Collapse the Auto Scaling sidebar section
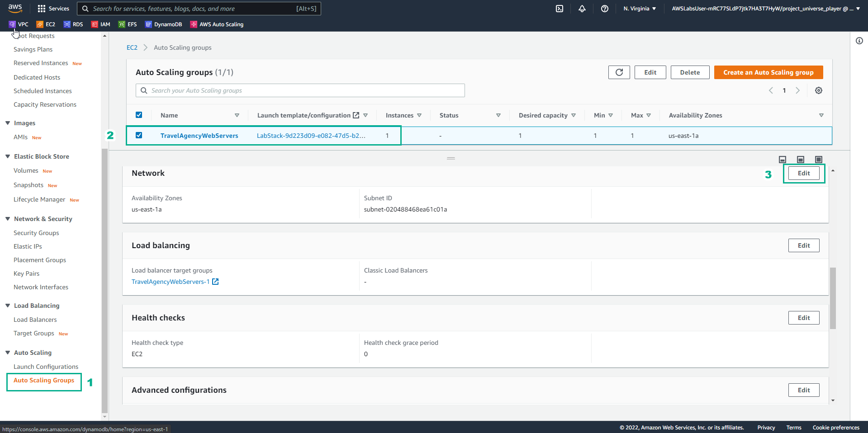 click(8, 353)
